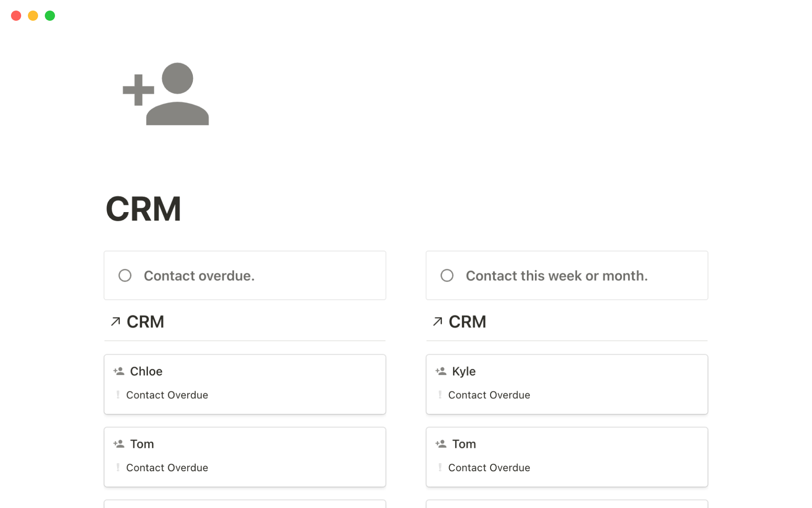This screenshot has height=508, width=812.
Task: Click Tom entry in right panel
Action: pyautogui.click(x=566, y=456)
